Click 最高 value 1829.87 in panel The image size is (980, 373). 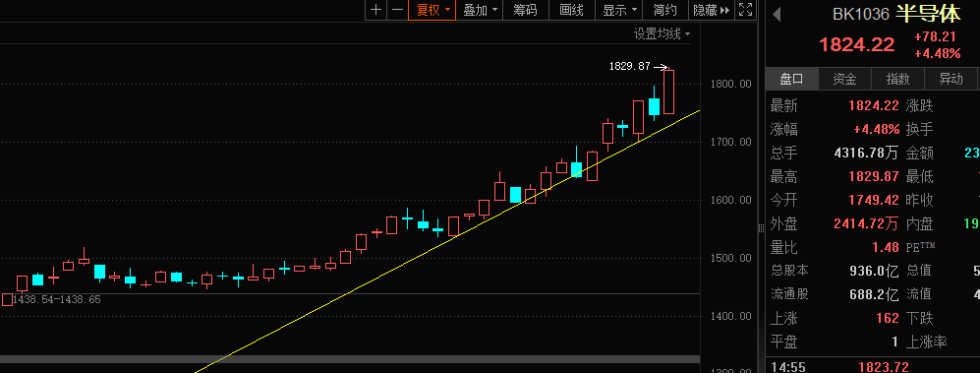pyautogui.click(x=873, y=176)
